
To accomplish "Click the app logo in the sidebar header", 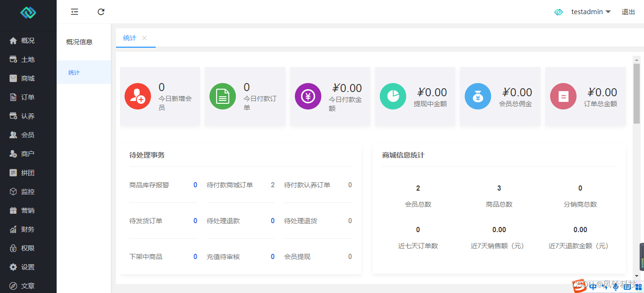I will pyautogui.click(x=28, y=12).
